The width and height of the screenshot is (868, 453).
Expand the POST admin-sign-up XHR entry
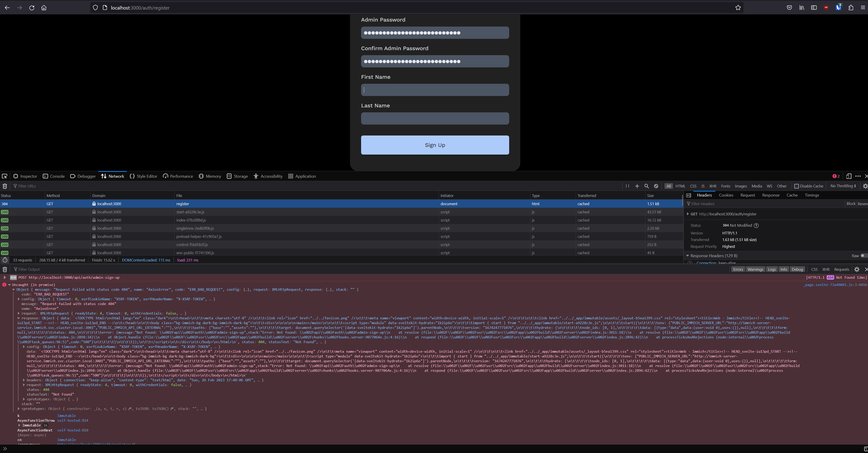pyautogui.click(x=5, y=278)
